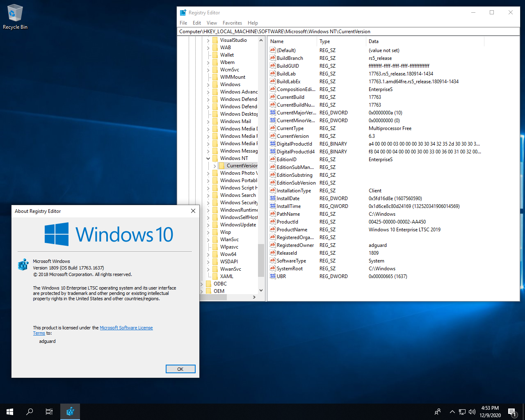Select the Windows Photo Viewer tree item

pos(239,173)
